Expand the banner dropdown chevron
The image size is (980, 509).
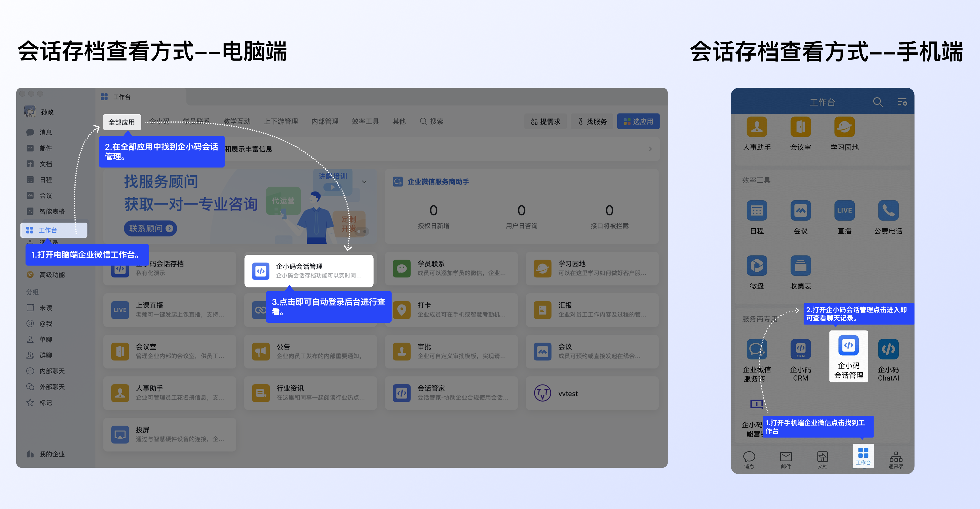tap(364, 182)
